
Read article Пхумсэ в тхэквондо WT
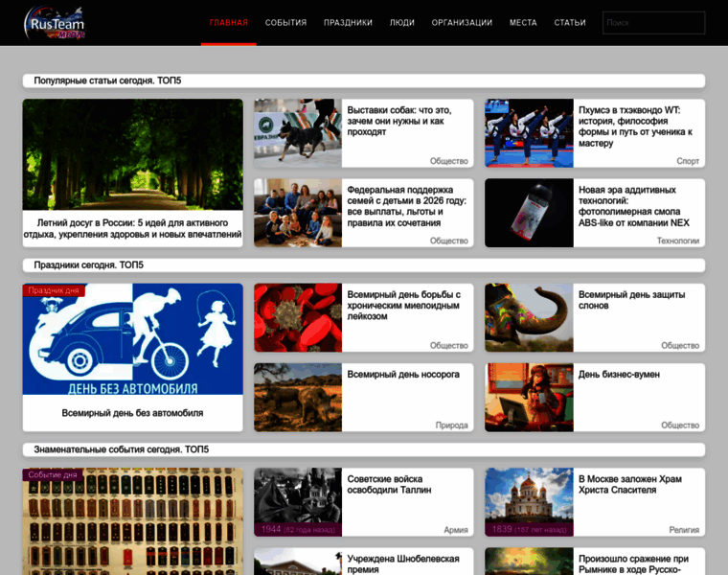[635, 126]
